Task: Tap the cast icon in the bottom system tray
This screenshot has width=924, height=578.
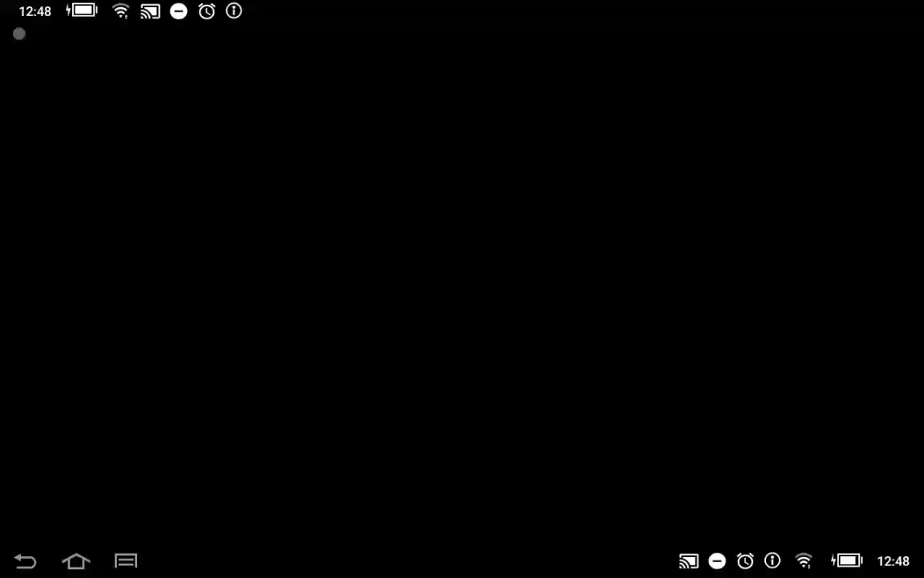Action: (688, 561)
